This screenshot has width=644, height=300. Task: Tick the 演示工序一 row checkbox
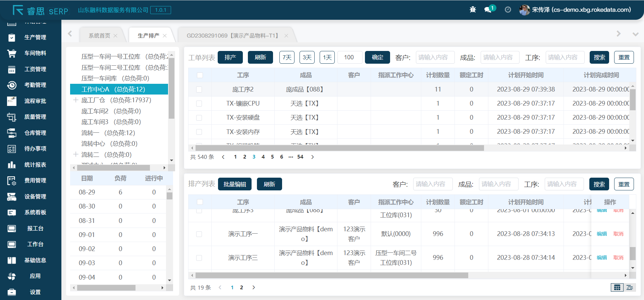pyautogui.click(x=199, y=234)
